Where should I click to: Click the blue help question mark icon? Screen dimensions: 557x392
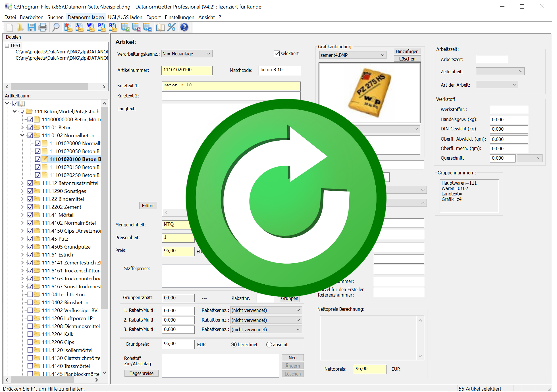(184, 27)
